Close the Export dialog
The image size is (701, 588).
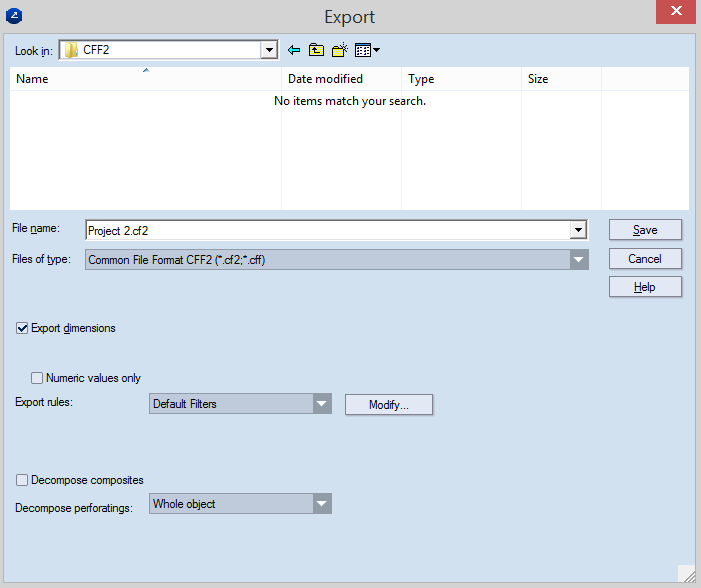(x=677, y=14)
